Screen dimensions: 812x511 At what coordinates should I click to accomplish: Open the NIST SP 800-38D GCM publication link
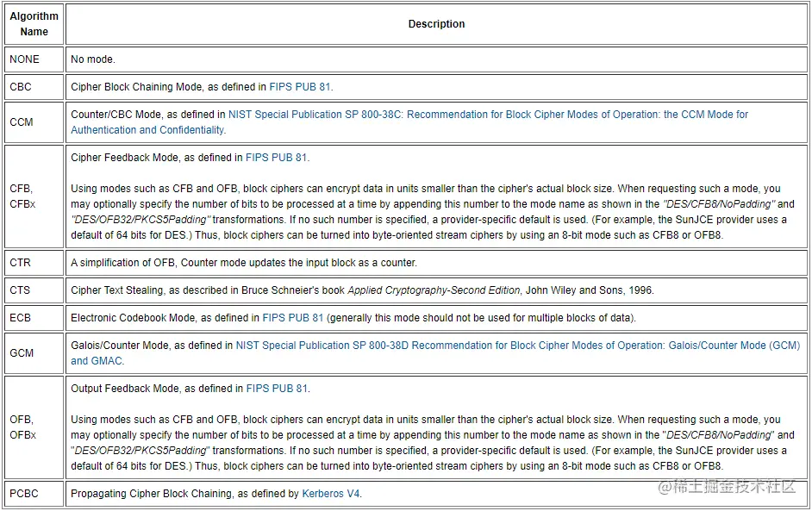[x=435, y=353]
